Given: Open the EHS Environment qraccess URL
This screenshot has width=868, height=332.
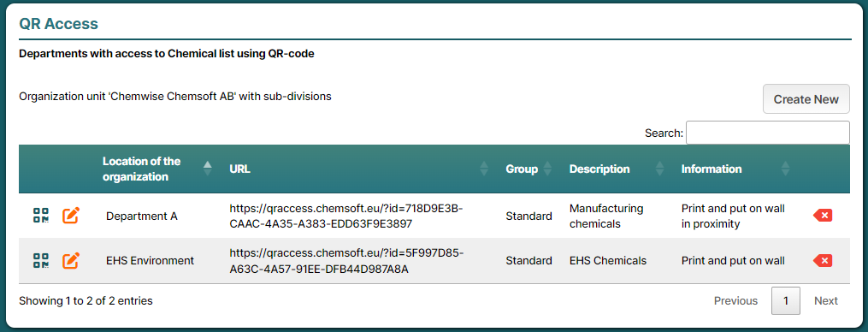Looking at the screenshot, I should click(346, 261).
